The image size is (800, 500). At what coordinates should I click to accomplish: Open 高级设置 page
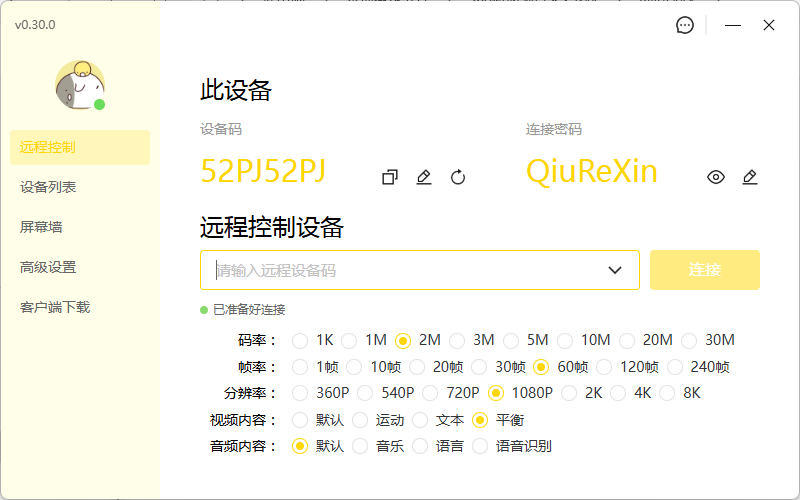pyautogui.click(x=48, y=267)
